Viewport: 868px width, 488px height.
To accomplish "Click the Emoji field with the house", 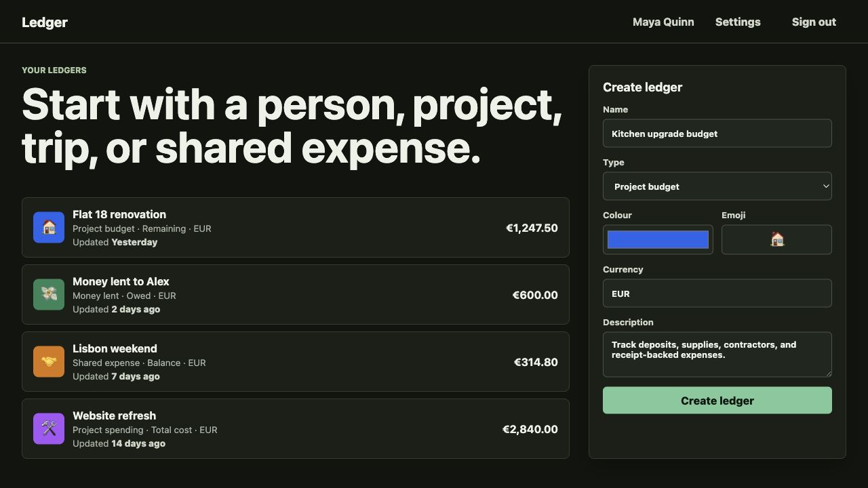I will click(776, 240).
